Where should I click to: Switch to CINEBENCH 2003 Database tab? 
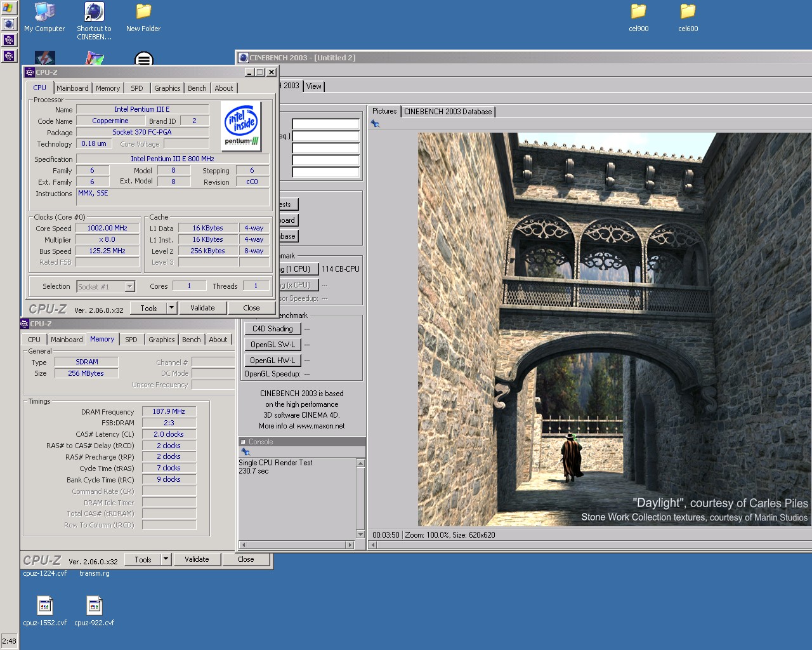(x=448, y=112)
